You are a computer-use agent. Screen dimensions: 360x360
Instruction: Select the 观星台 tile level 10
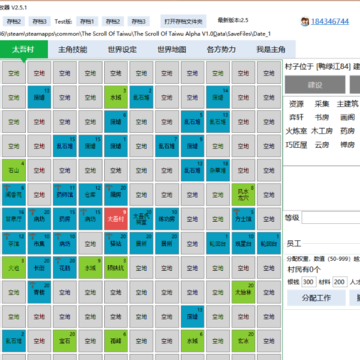point(243,244)
